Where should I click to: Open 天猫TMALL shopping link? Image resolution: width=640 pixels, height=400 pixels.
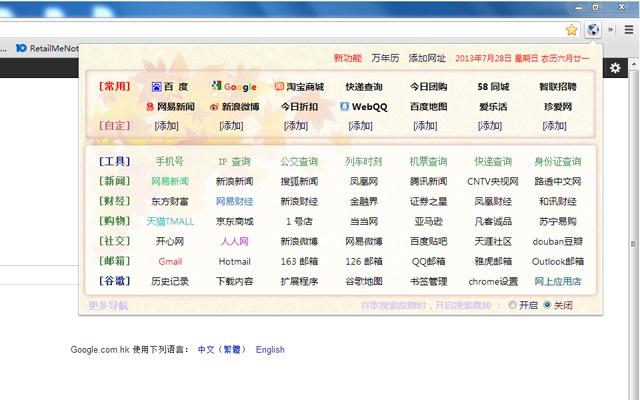point(170,221)
